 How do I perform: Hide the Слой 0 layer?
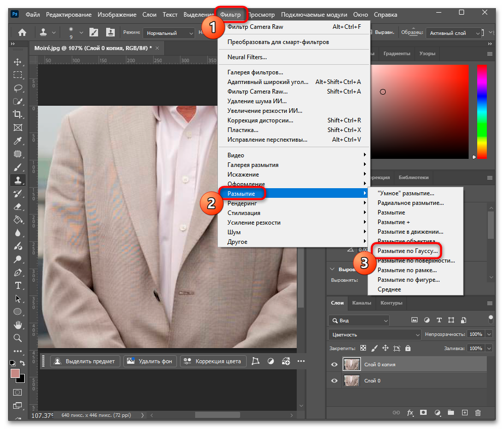tap(334, 380)
